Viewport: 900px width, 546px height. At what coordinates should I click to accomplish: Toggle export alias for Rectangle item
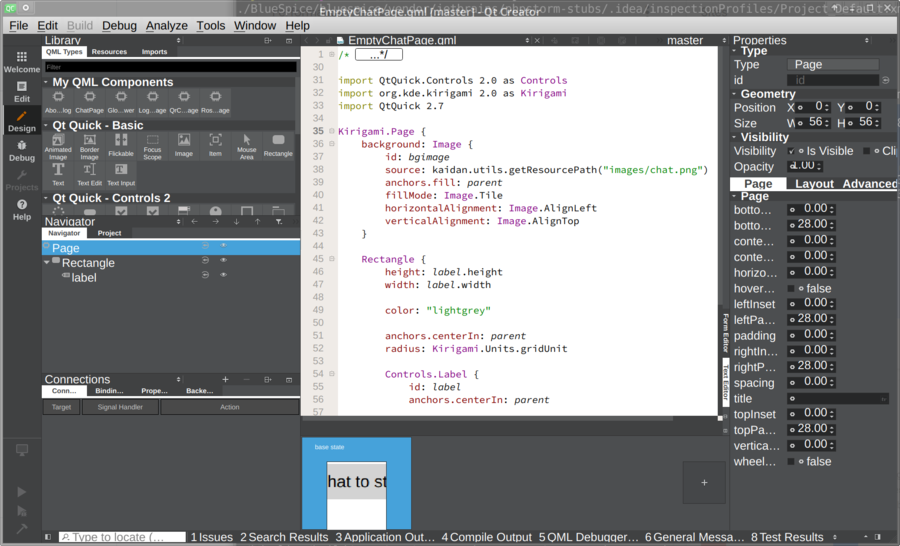(x=205, y=260)
